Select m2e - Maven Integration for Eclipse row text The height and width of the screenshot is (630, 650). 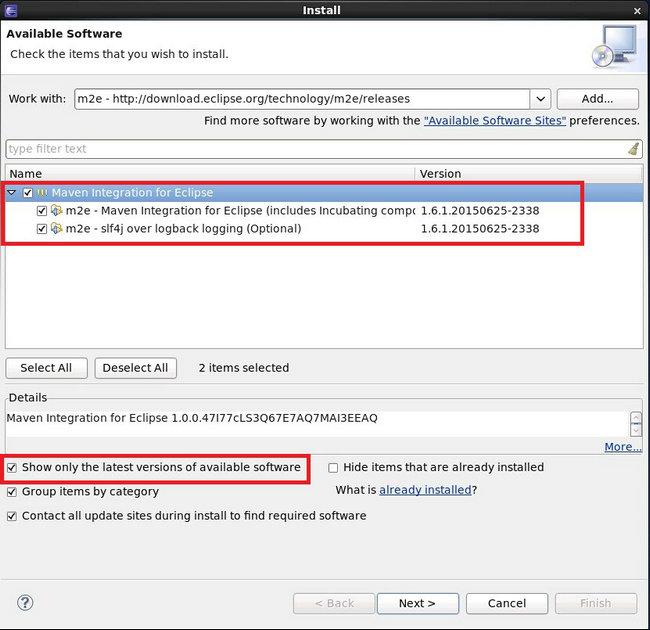(240, 211)
